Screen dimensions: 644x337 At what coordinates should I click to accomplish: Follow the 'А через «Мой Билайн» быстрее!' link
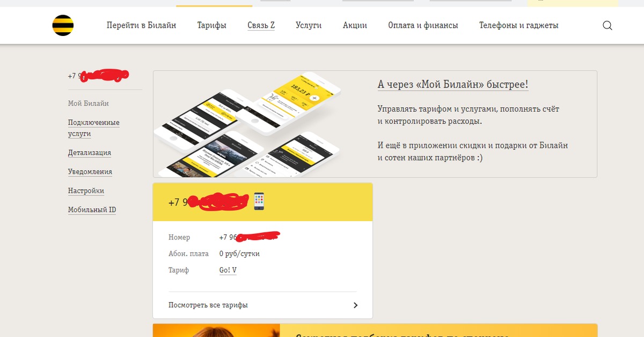453,85
